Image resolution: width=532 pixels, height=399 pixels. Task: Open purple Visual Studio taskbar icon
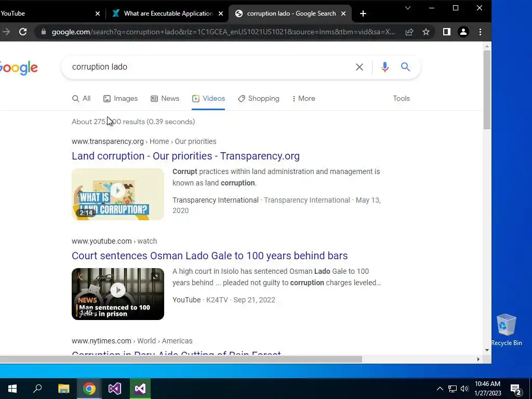[x=115, y=389]
